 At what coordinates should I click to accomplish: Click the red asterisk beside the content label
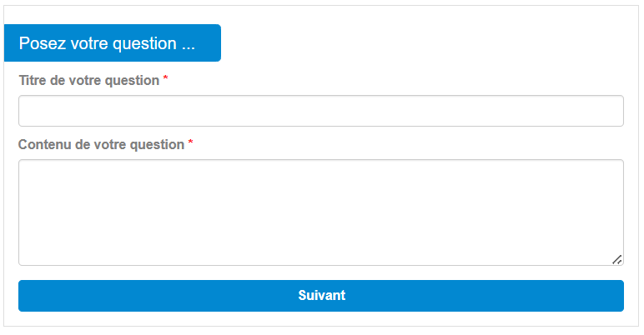[190, 143]
